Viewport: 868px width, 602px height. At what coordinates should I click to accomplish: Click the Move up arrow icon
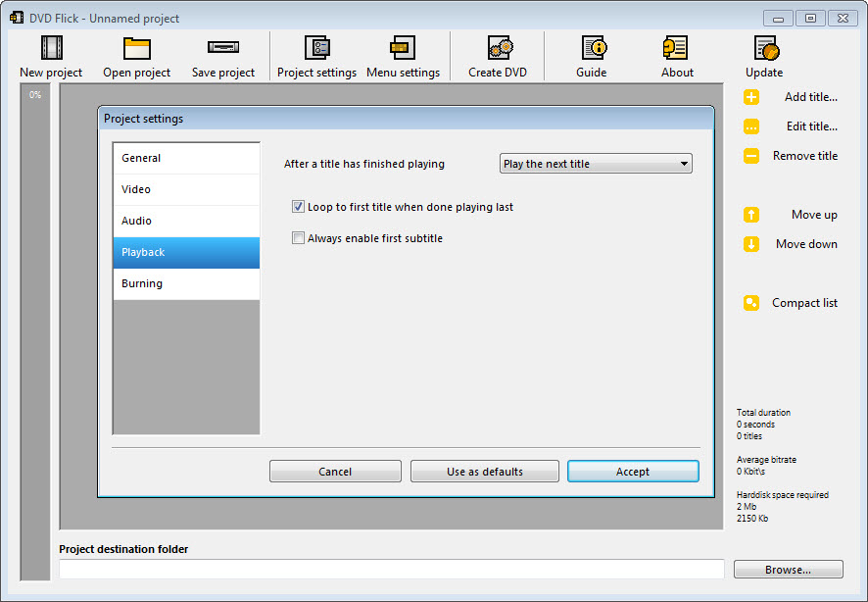pyautogui.click(x=751, y=215)
